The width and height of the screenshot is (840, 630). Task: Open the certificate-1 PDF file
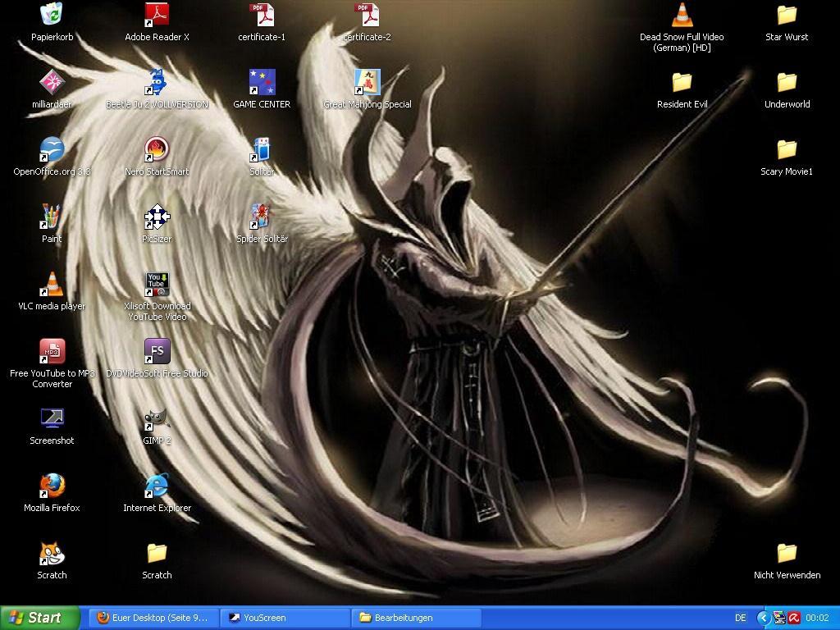pos(262,15)
